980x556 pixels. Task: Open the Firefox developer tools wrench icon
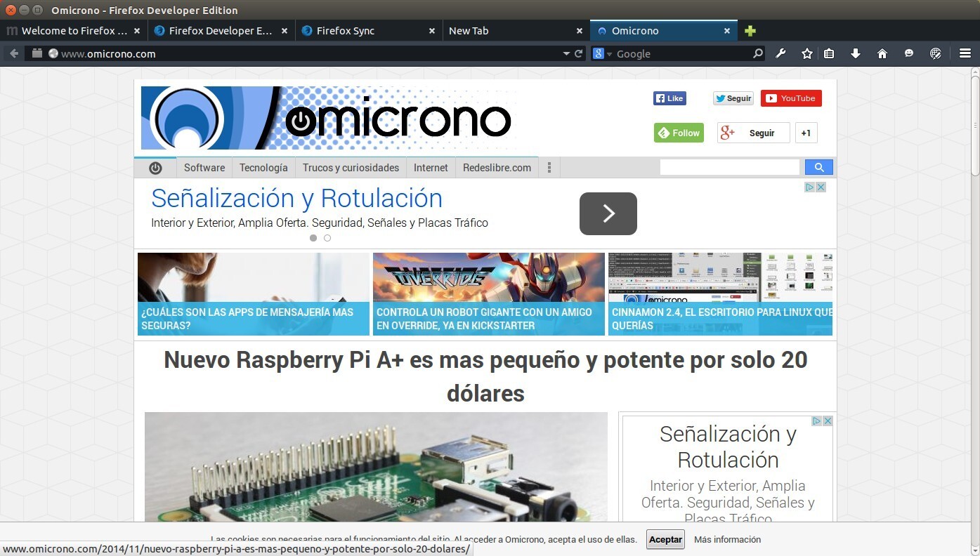780,53
